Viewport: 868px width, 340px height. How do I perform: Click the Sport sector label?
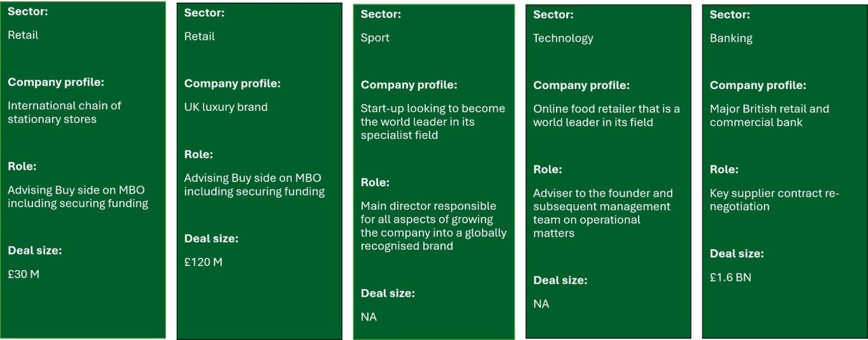pos(375,38)
